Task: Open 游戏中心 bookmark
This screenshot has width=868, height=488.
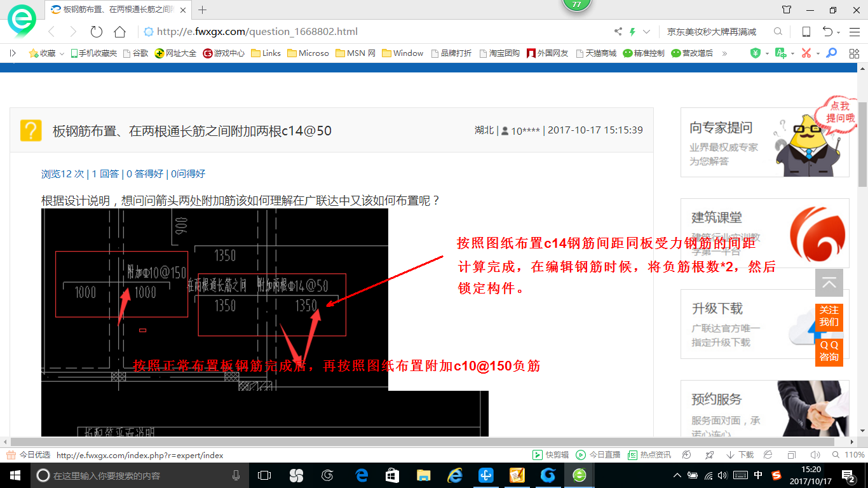Action: (x=224, y=53)
